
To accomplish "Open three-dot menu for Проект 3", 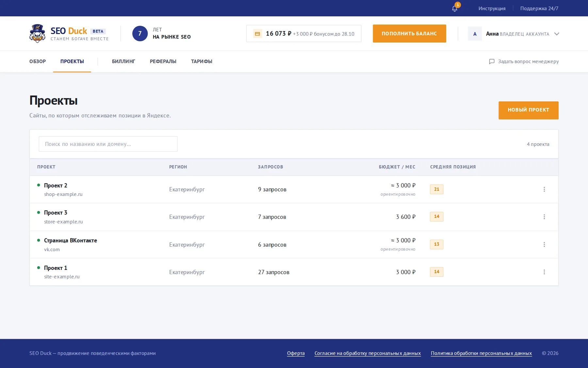I will point(544,217).
